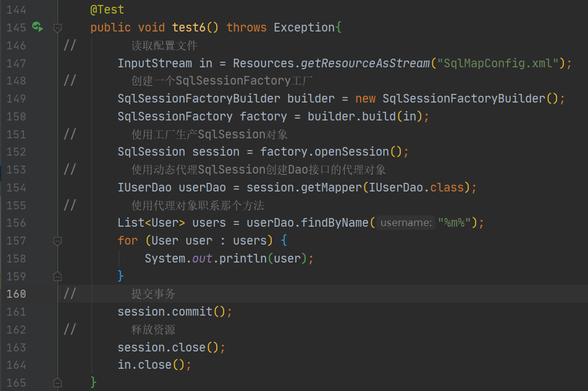Image resolution: width=588 pixels, height=391 pixels.
Task: Click IUserDao.class argument
Action: (416, 187)
